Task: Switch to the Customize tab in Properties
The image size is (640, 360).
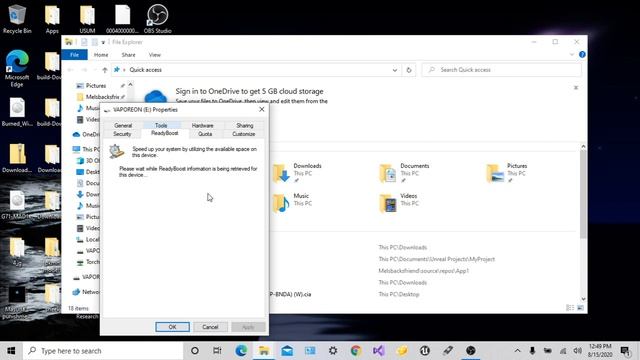Action: 244,134
